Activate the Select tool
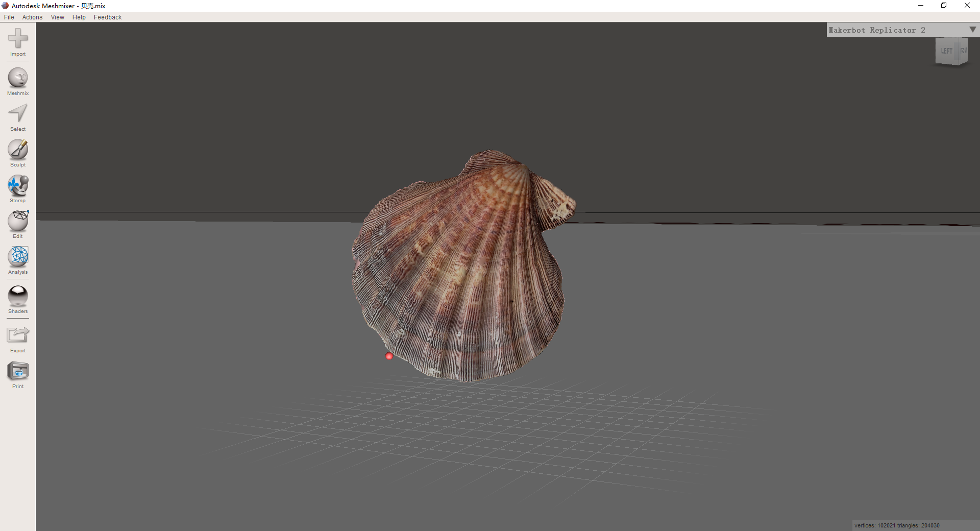Viewport: 980px width, 531px height. pyautogui.click(x=17, y=116)
